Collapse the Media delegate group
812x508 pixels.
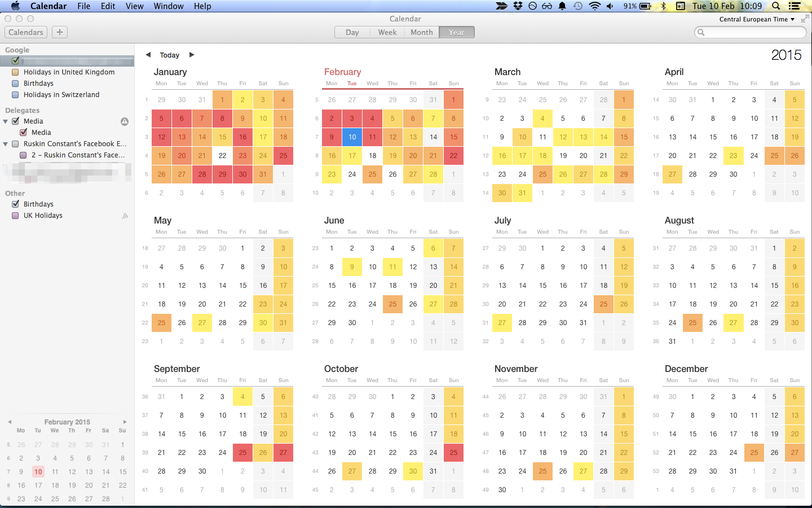tap(6, 121)
